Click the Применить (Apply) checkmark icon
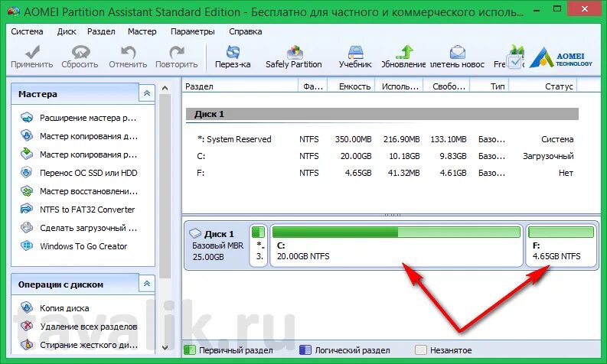Image resolution: width=607 pixels, height=364 pixels. pyautogui.click(x=32, y=52)
